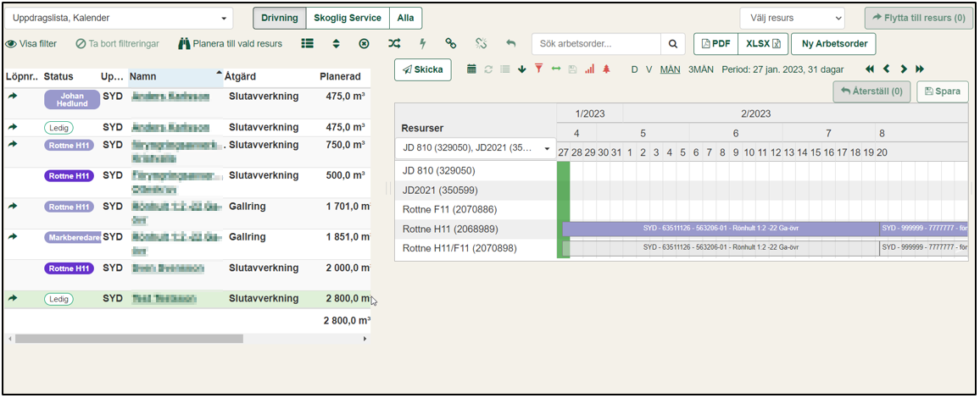980x398 pixels.
Task: Select the Skoglig Service tab
Action: point(347,18)
